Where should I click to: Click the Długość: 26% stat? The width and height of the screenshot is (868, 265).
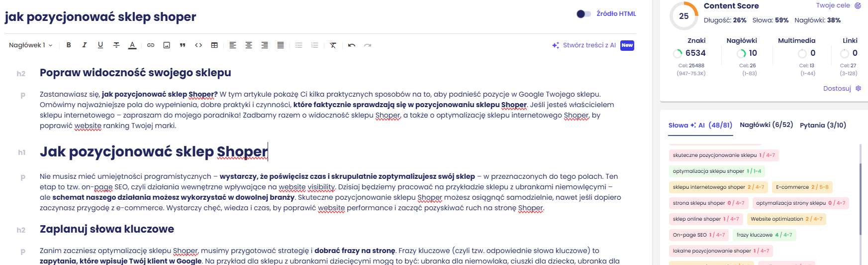click(725, 20)
